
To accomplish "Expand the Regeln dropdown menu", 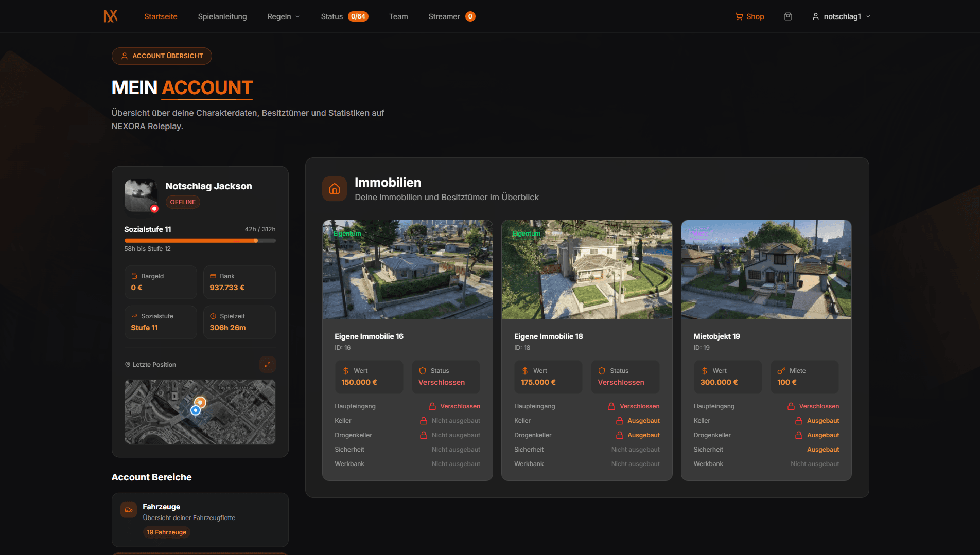I will pos(283,16).
